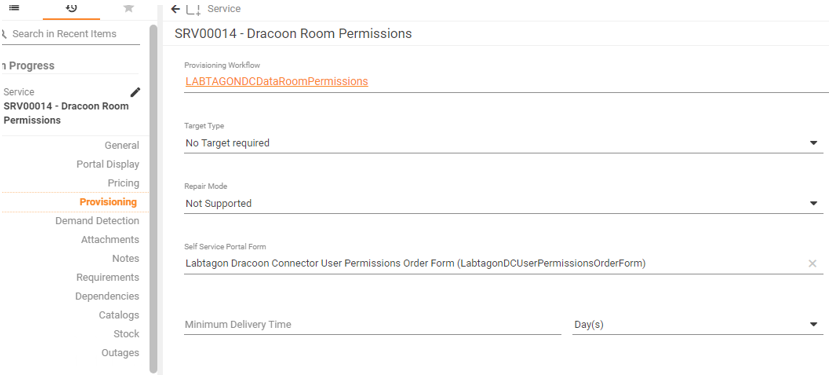Viewport: 832px width, 379px height.
Task: Open the recent items history tab icon
Action: 71,7
